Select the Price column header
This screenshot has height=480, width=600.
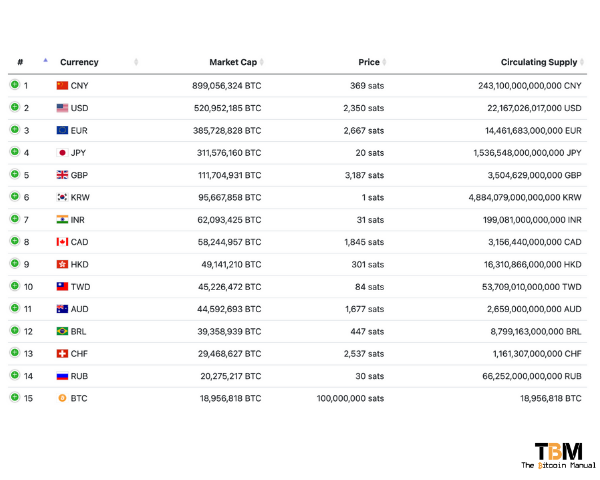369,62
